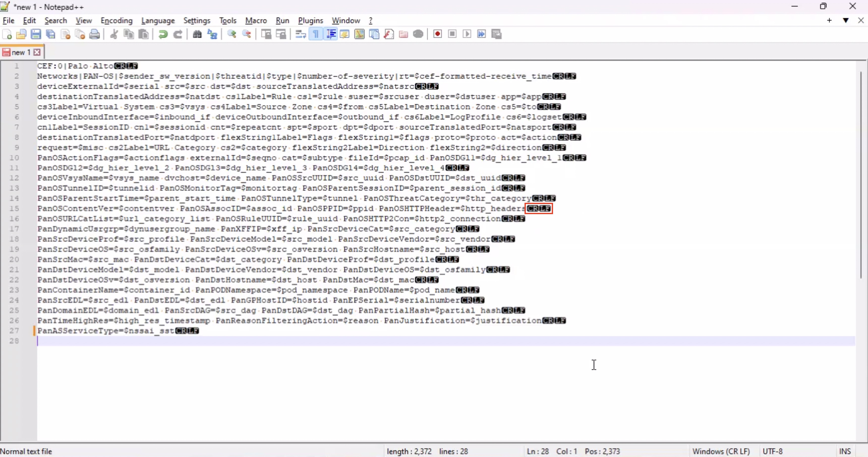Click UTF-8 encoding in status bar
The image size is (868, 457).
point(772,451)
